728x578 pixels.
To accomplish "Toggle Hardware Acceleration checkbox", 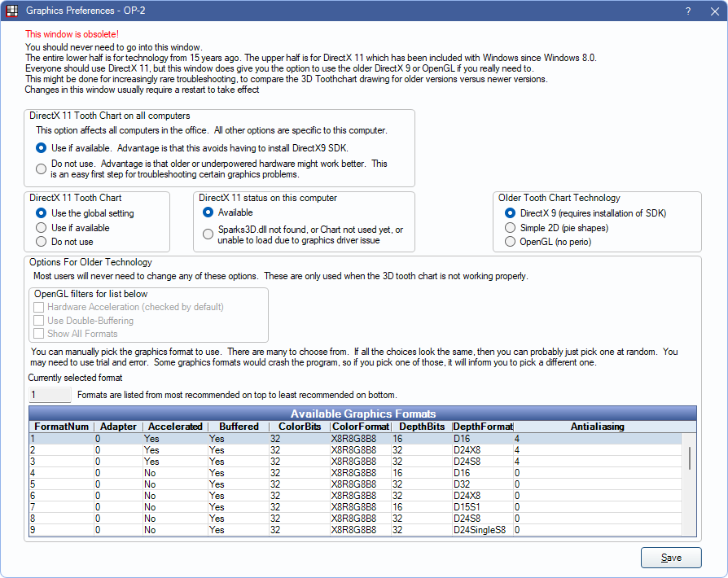I will coord(38,307).
